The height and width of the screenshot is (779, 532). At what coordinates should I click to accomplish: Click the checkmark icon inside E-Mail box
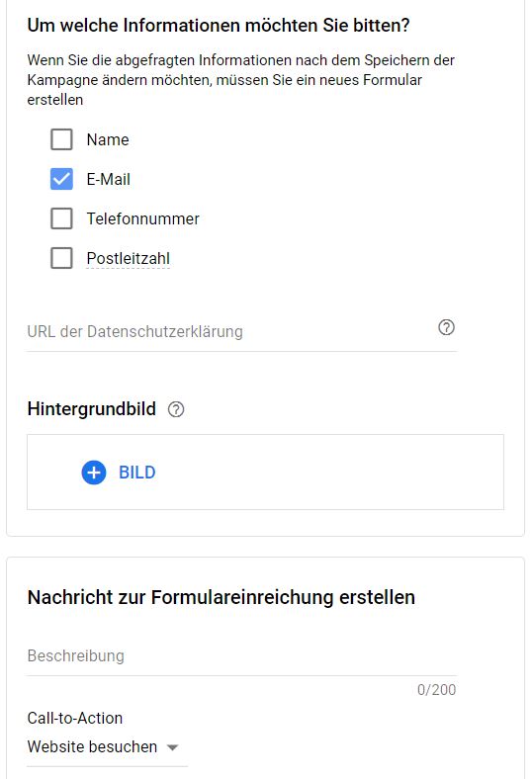(61, 179)
